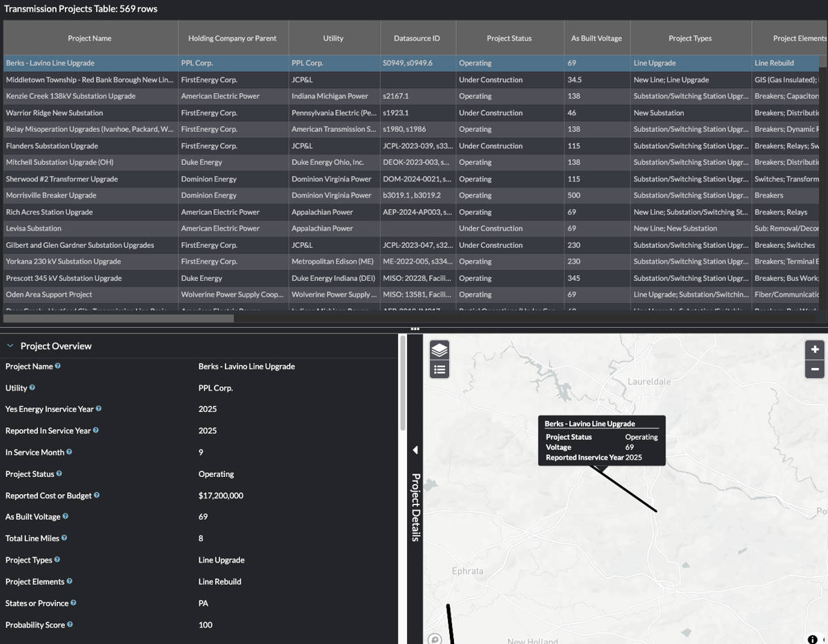The image size is (828, 644).
Task: Click help icon beside Utility field
Action: [x=32, y=387]
